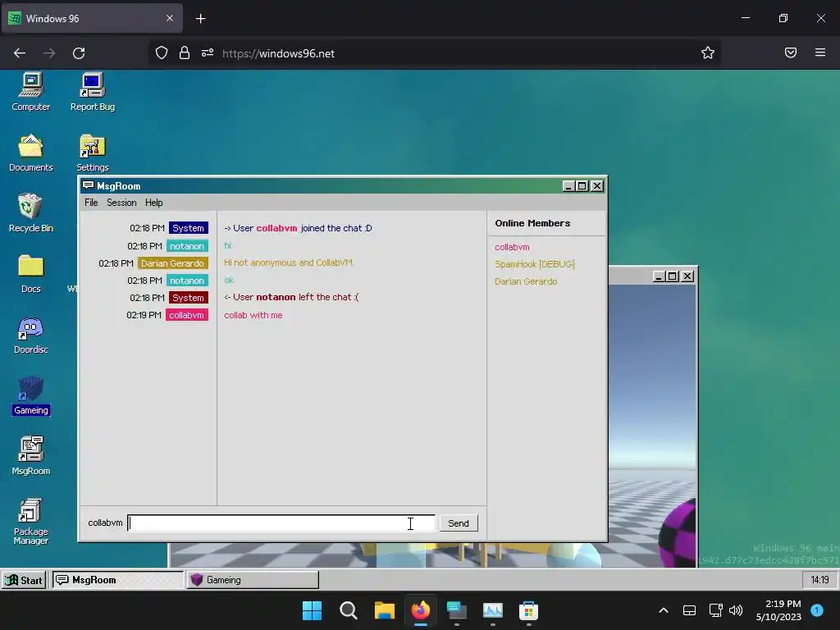Launch the MsgRoom desktop shortcut
This screenshot has width=840, height=630.
click(31, 456)
